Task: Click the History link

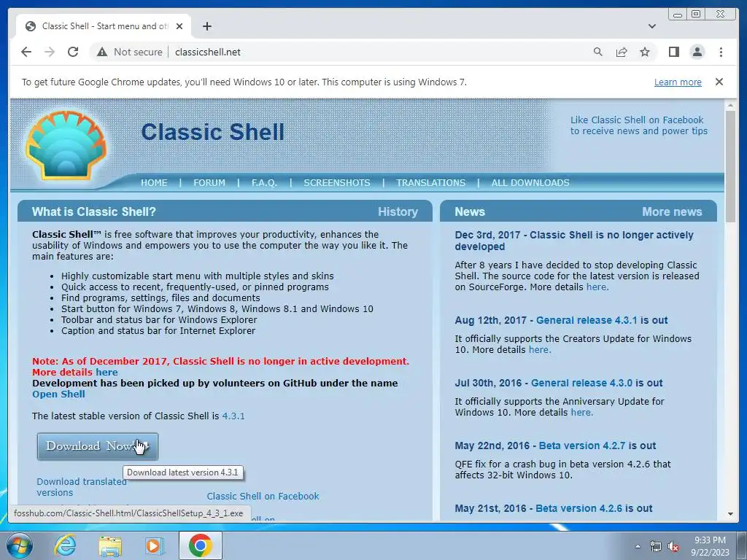Action: (398, 212)
